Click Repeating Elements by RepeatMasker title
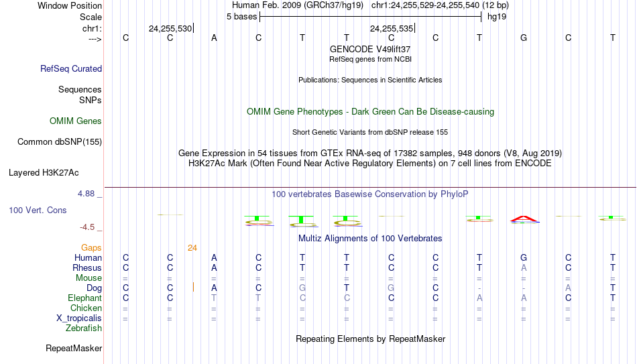Image resolution: width=637 pixels, height=364 pixels. (x=371, y=339)
